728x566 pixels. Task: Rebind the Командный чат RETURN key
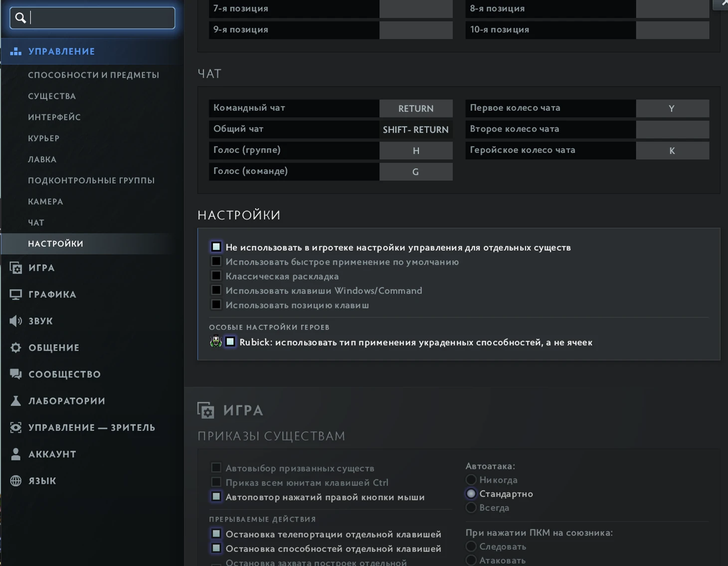click(x=416, y=109)
